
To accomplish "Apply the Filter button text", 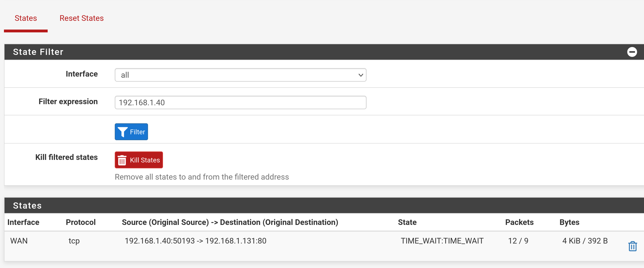I will (137, 132).
